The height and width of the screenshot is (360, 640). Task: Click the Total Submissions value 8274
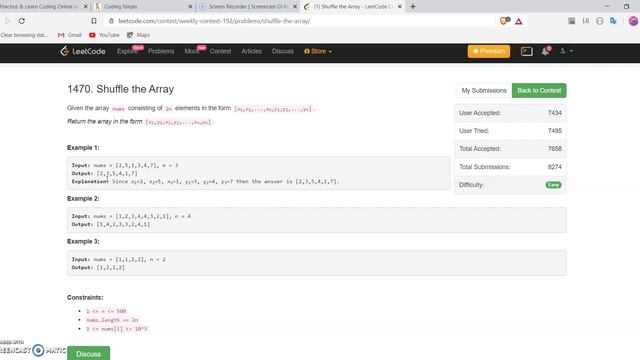(555, 167)
